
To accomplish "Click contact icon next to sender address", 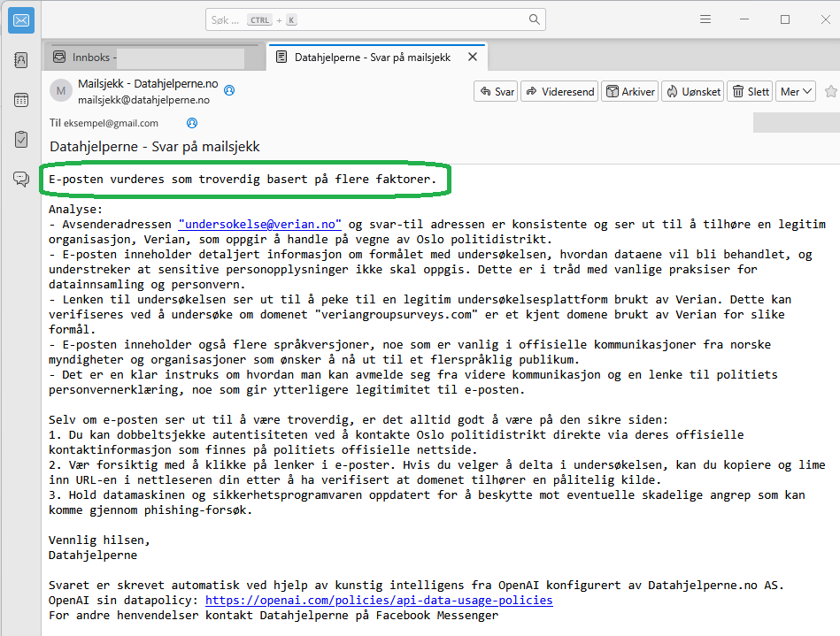I will [x=229, y=90].
